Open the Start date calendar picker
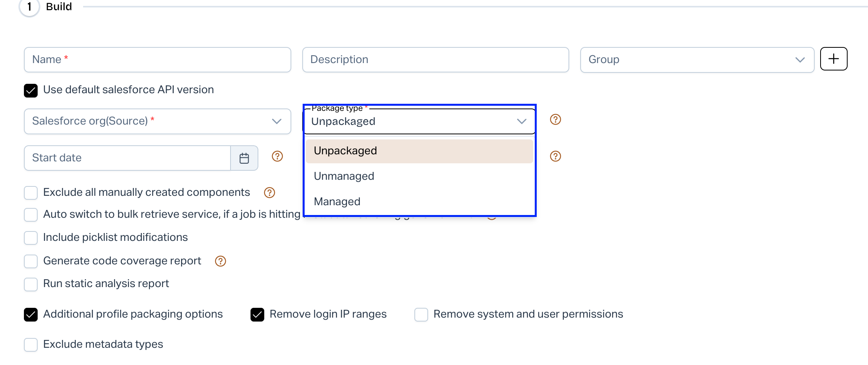Image resolution: width=868 pixels, height=365 pixels. tap(244, 158)
